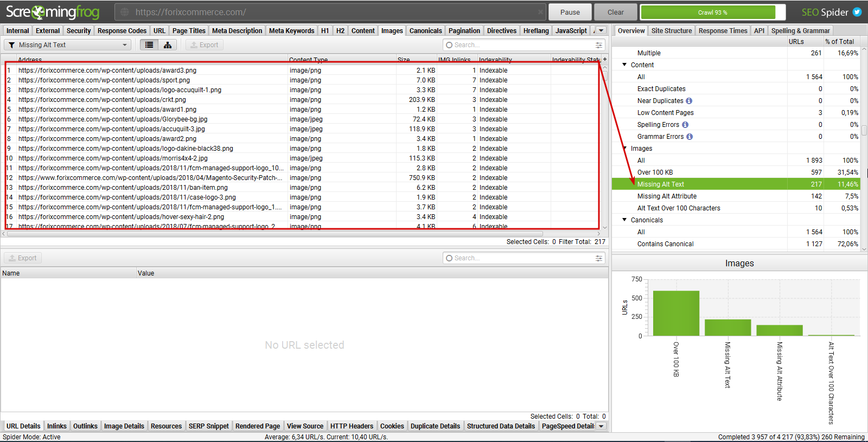This screenshot has height=442, width=868.
Task: Pause the crawl
Action: coord(570,12)
